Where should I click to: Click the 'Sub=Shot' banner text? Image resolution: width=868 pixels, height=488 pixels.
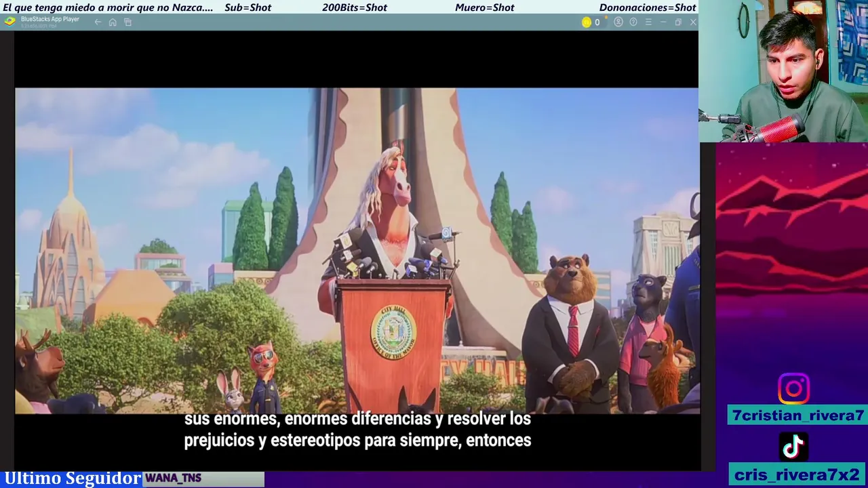248,7
